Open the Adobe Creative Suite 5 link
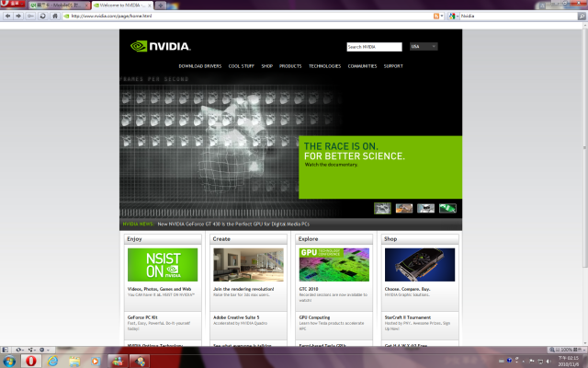 point(236,317)
